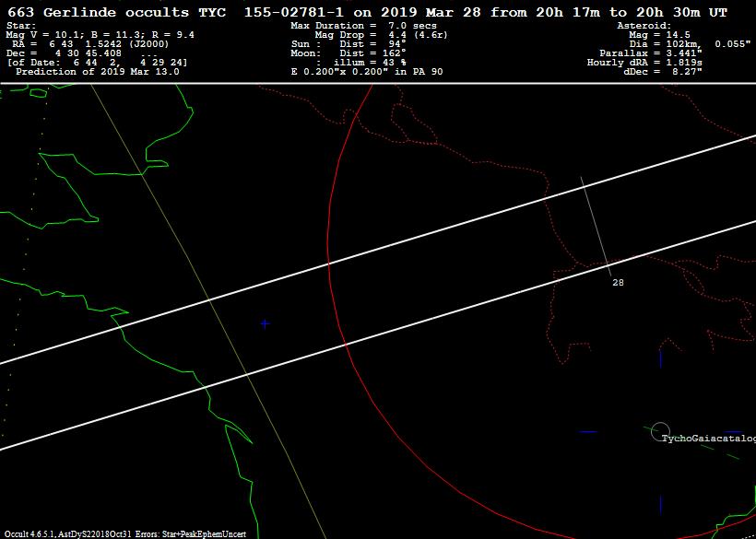Viewport: 756px width, 539px height.
Task: Click the blue tick mark below the circle
Action: [x=660, y=503]
